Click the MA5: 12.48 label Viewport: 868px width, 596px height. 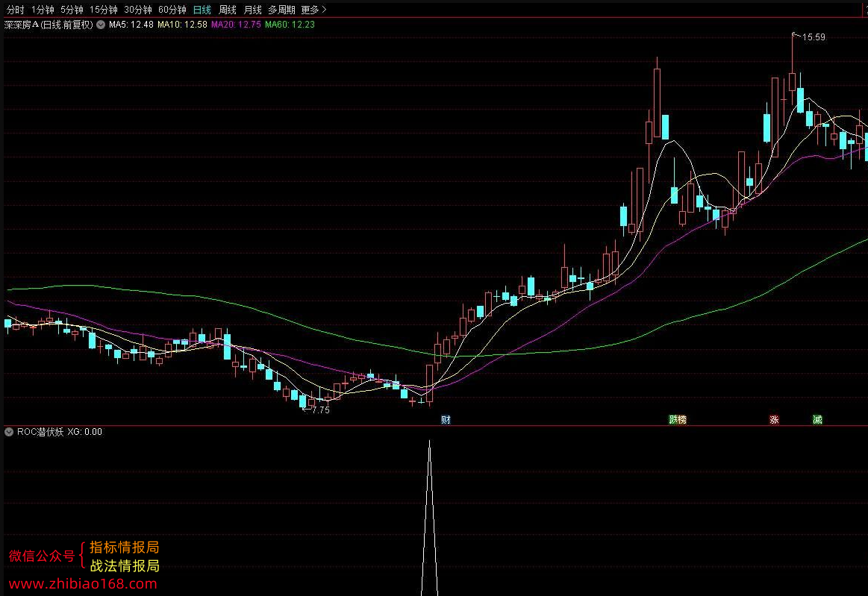tap(131, 25)
